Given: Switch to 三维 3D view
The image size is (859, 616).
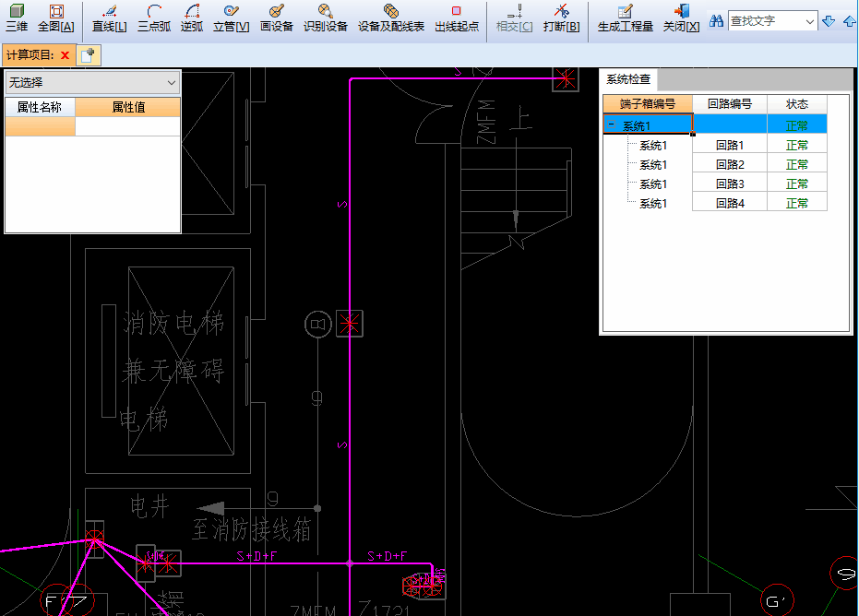Looking at the screenshot, I should point(17,18).
